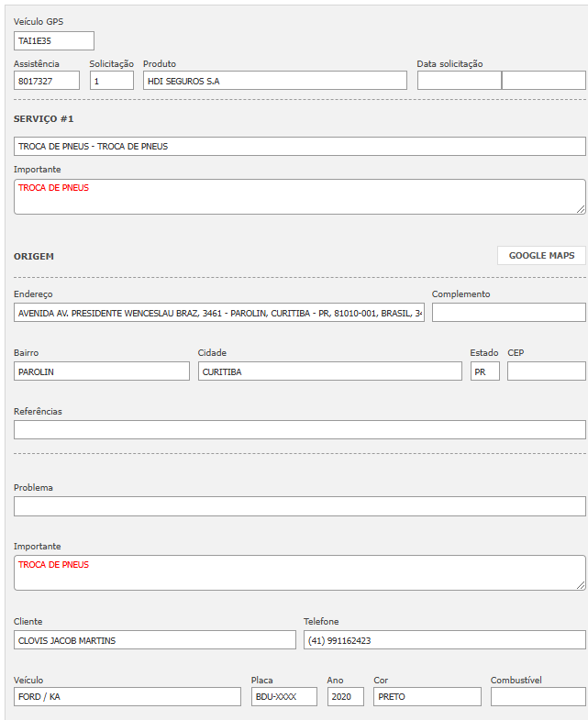
Task: Select the empty Problema field
Action: point(299,506)
